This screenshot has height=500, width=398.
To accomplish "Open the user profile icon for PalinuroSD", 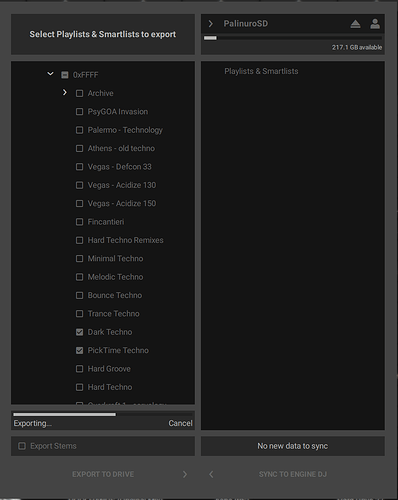I will click(x=375, y=24).
